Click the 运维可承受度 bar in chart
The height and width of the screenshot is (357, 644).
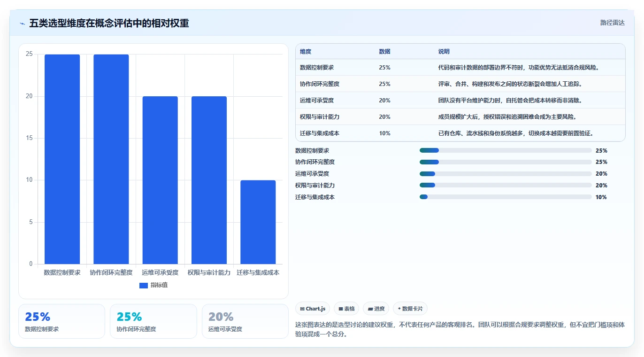[160, 180]
